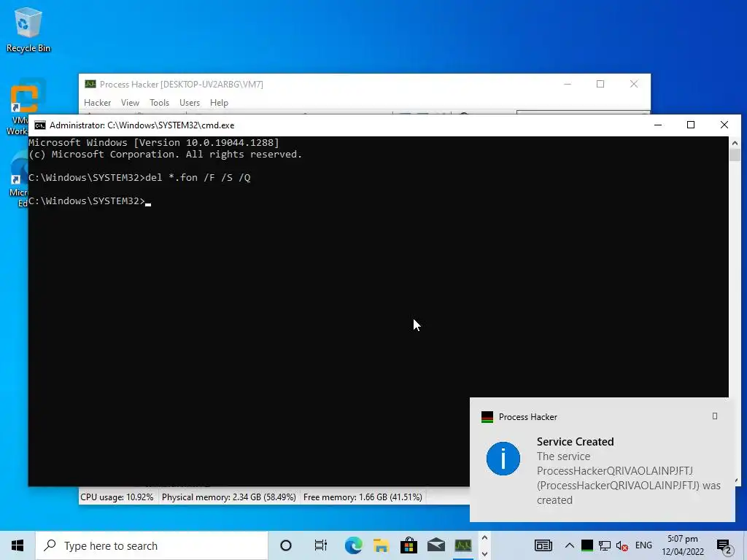Open the Mail app from the taskbar
This screenshot has height=560, width=747.
tap(436, 545)
